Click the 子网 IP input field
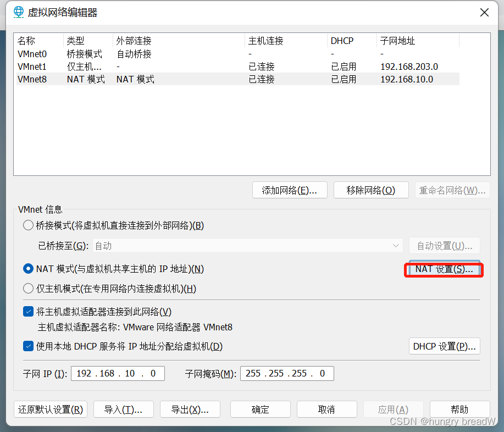 pyautogui.click(x=118, y=373)
